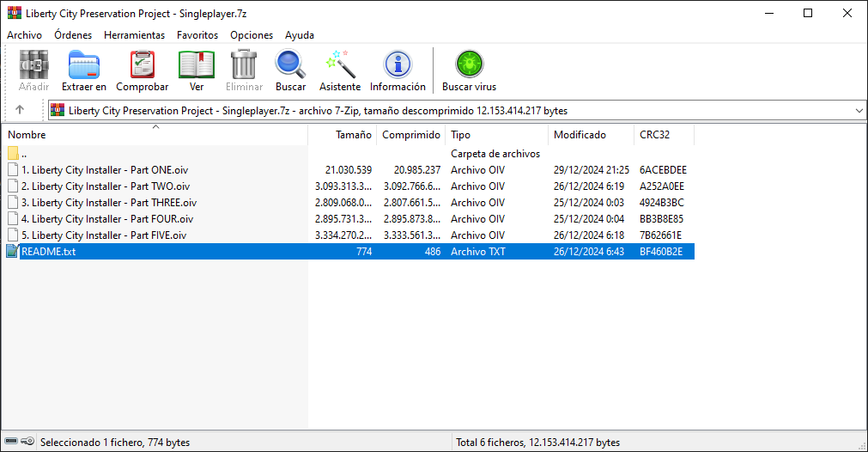Click CRC32 value BB3B8E85
This screenshot has width=868, height=452.
coord(662,219)
